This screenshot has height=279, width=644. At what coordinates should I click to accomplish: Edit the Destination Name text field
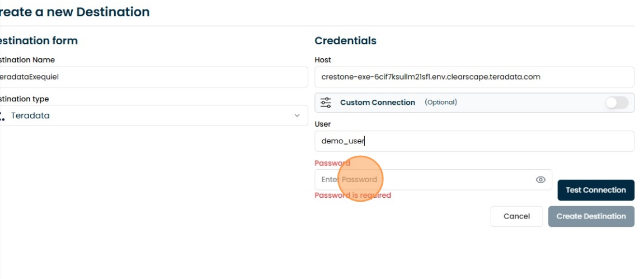coord(152,77)
